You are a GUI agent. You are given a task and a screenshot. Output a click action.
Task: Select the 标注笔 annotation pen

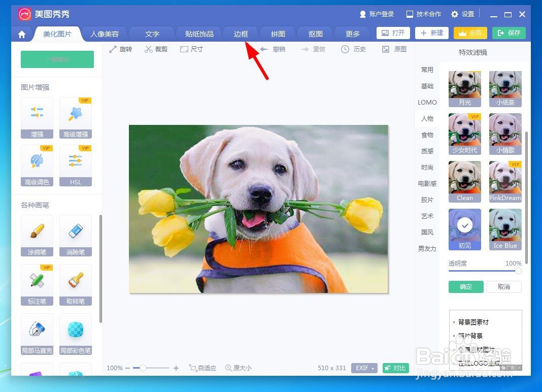coord(37,285)
